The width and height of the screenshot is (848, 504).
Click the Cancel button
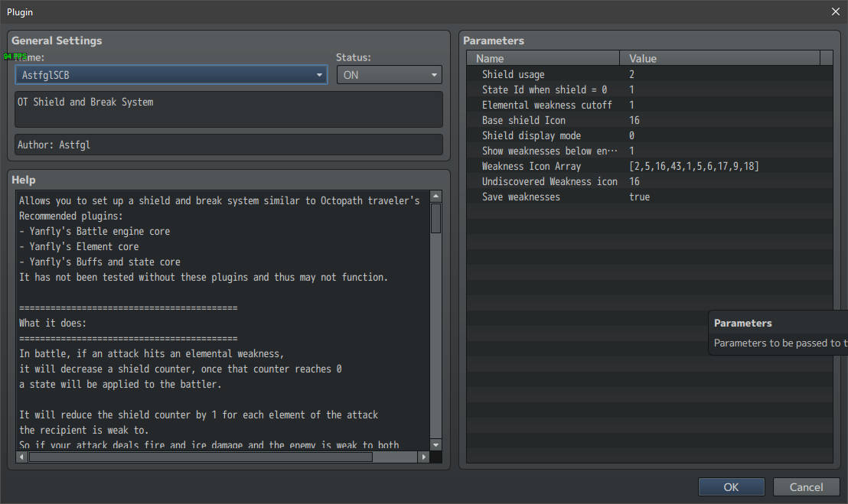806,486
